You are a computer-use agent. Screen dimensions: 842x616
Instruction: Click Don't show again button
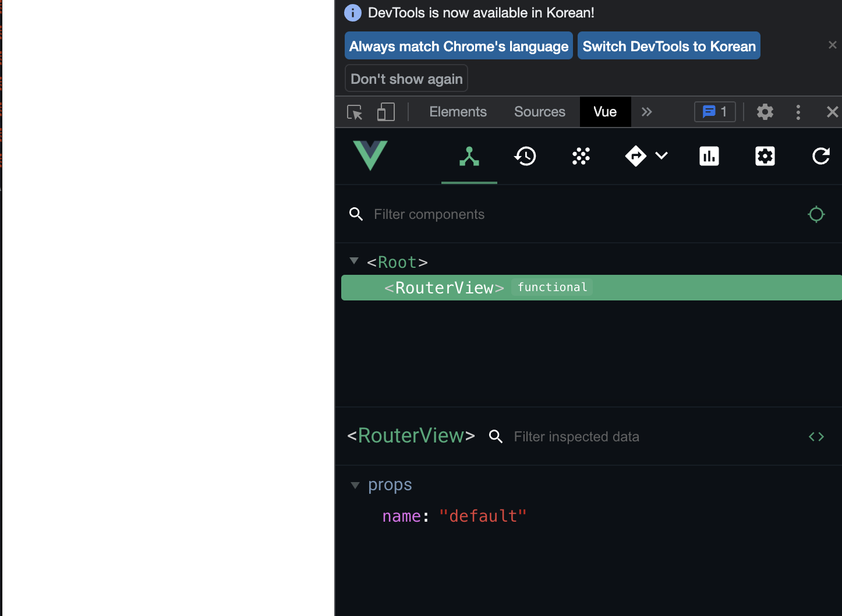click(406, 79)
